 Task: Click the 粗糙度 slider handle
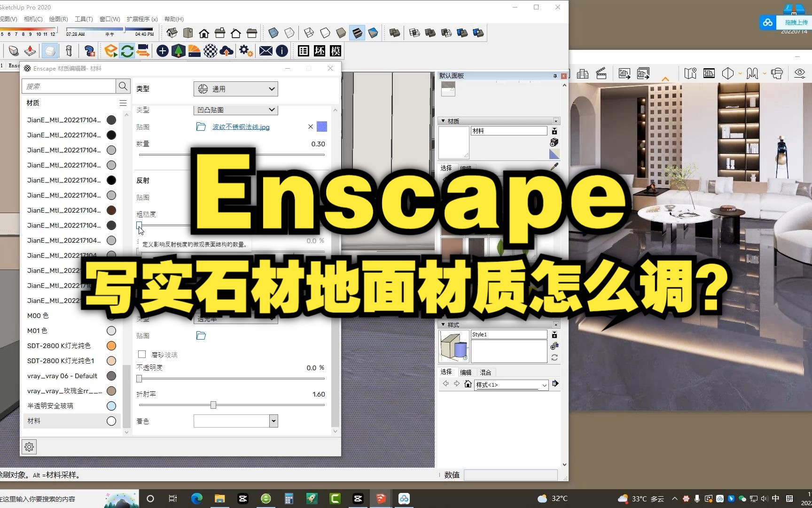[x=139, y=225]
